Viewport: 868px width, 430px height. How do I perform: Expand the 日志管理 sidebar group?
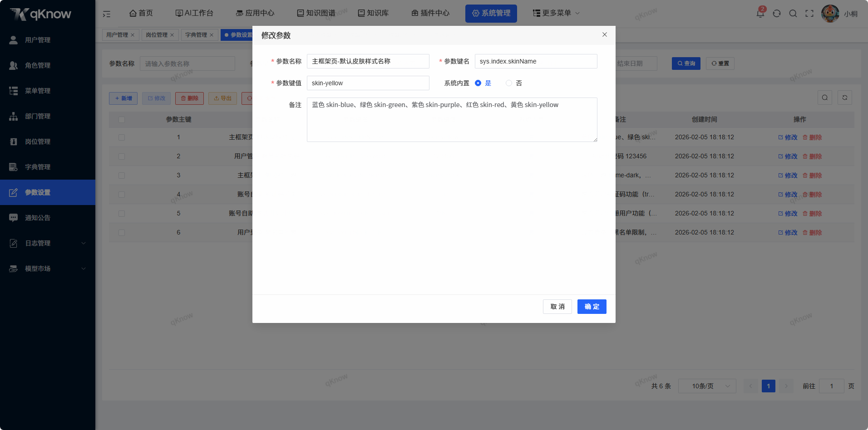pos(48,243)
